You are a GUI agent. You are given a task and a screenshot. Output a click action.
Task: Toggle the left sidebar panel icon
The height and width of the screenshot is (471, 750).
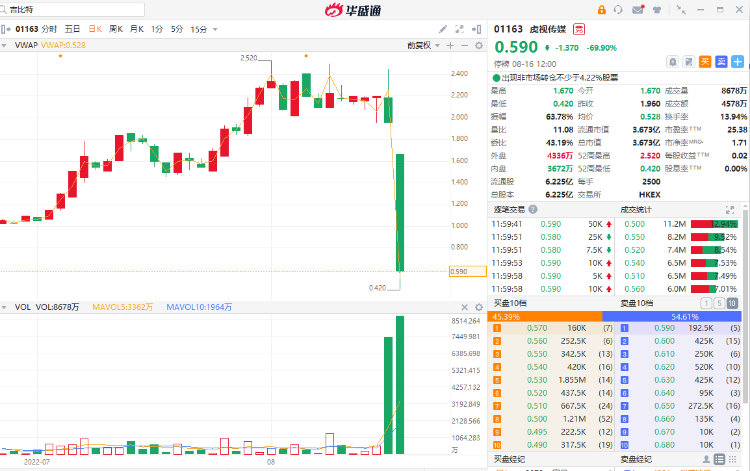click(6, 29)
